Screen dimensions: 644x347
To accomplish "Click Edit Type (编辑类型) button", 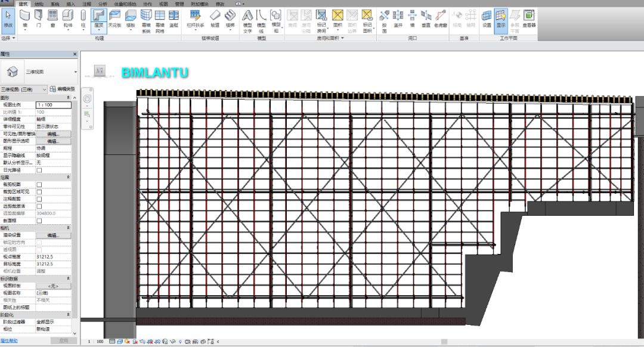I will tap(63, 89).
